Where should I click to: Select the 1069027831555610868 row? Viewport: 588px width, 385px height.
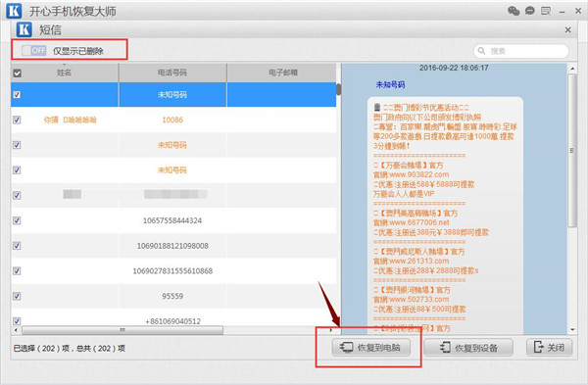(173, 270)
